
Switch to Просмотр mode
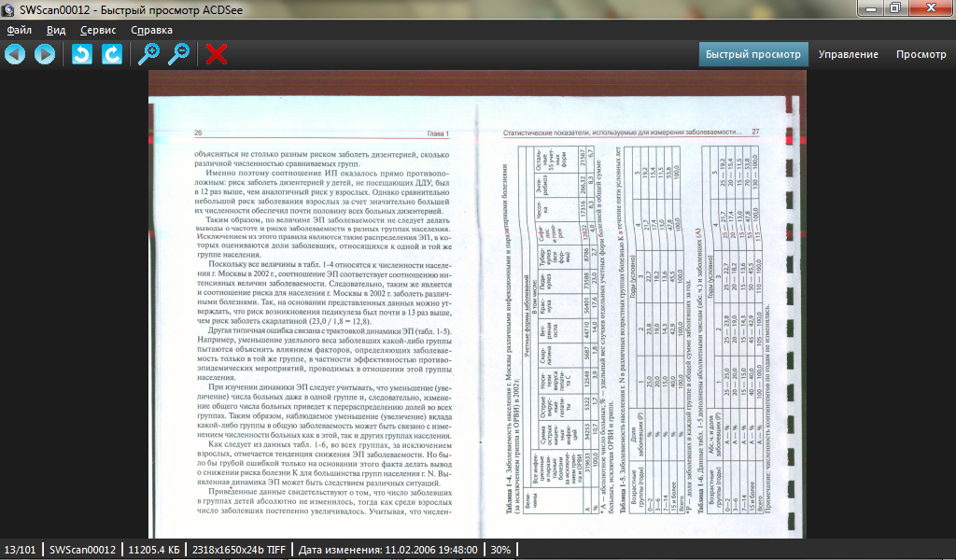[x=921, y=54]
